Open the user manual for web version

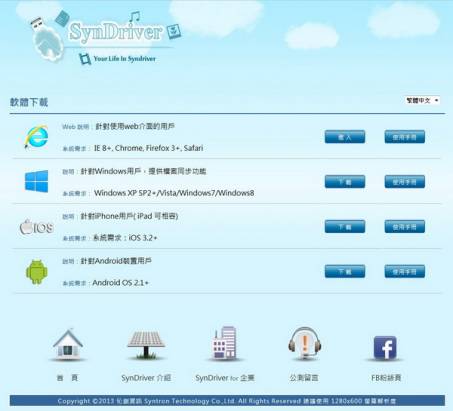click(x=405, y=137)
